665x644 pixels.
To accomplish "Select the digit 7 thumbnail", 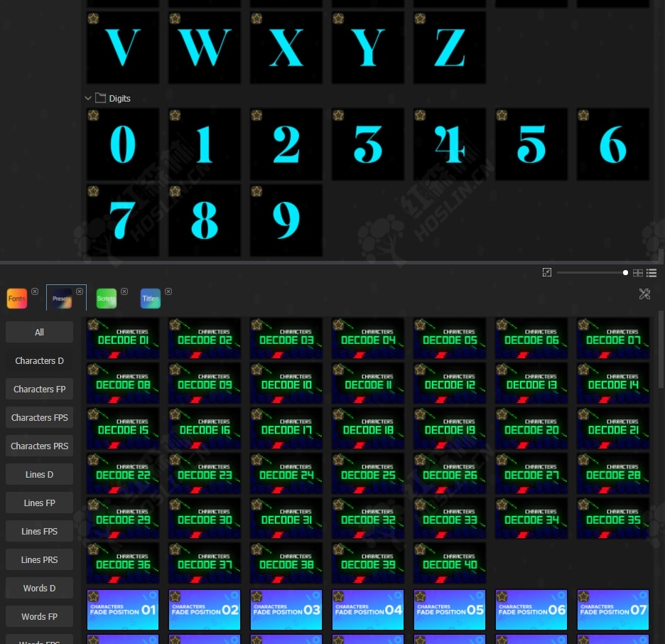I will point(123,220).
